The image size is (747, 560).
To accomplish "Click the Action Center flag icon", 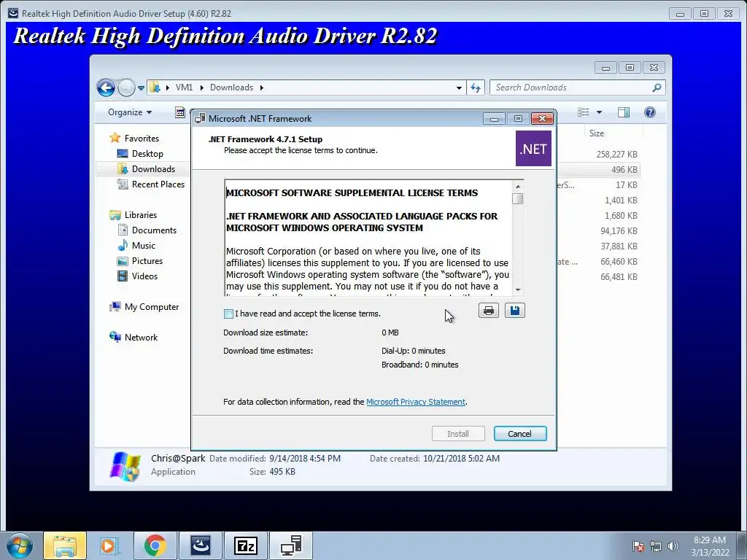I will (638, 546).
